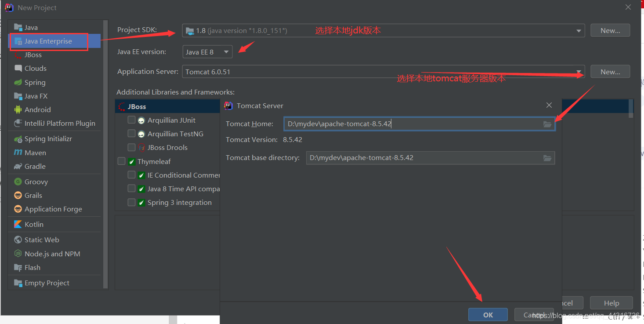Screen dimensions: 644x324
Task: Click the Spring leaf icon
Action: 18,82
